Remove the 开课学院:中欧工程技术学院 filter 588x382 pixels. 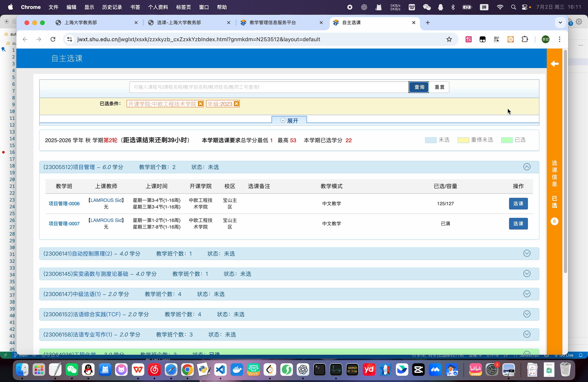(x=201, y=104)
